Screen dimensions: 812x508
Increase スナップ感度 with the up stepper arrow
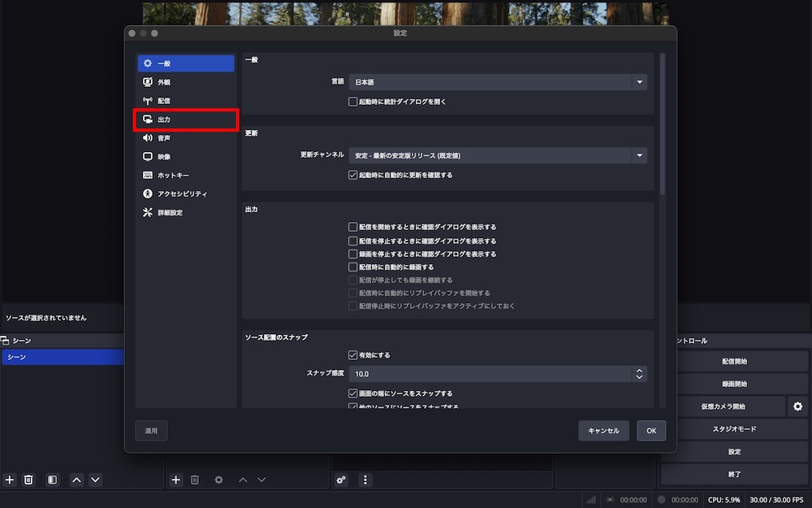[639, 371]
